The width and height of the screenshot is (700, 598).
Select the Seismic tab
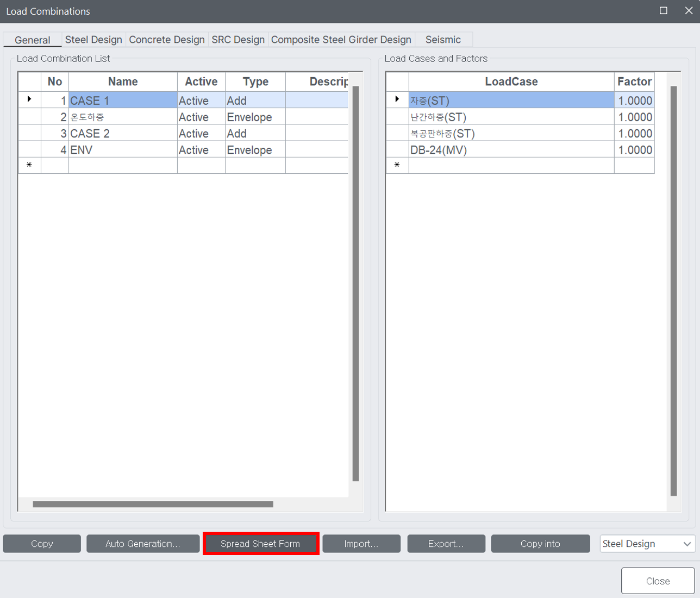pyautogui.click(x=443, y=40)
